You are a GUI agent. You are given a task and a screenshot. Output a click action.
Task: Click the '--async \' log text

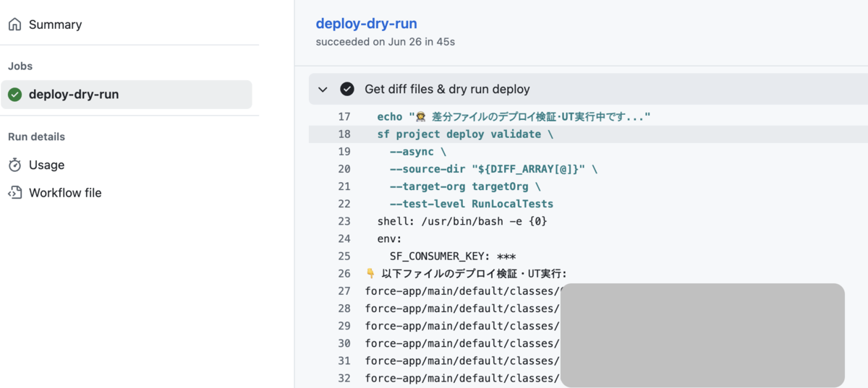tap(418, 151)
